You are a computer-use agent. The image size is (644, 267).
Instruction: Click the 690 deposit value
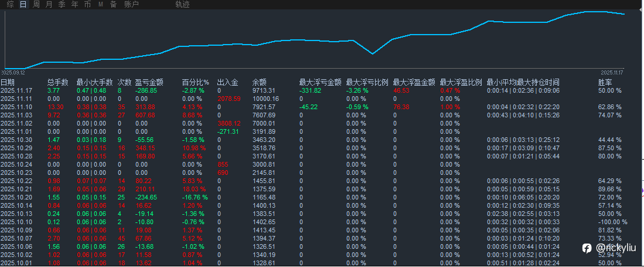point(223,173)
